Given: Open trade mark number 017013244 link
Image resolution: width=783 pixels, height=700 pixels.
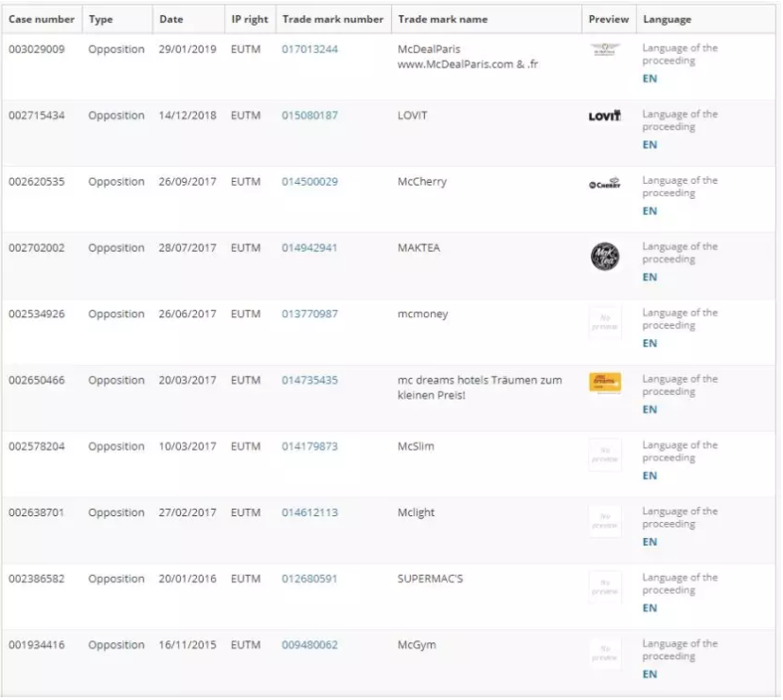Looking at the screenshot, I should 310,49.
